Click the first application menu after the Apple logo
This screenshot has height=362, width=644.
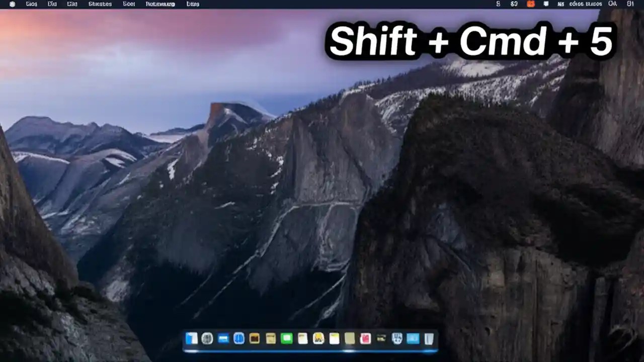point(31,4)
